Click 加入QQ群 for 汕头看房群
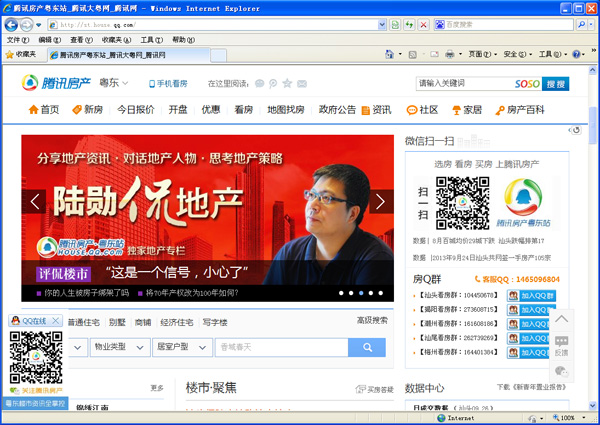This screenshot has height=425, width=600. [x=531, y=296]
